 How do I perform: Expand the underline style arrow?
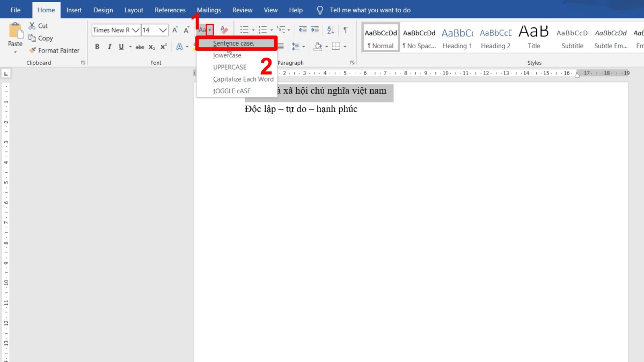[129, 47]
